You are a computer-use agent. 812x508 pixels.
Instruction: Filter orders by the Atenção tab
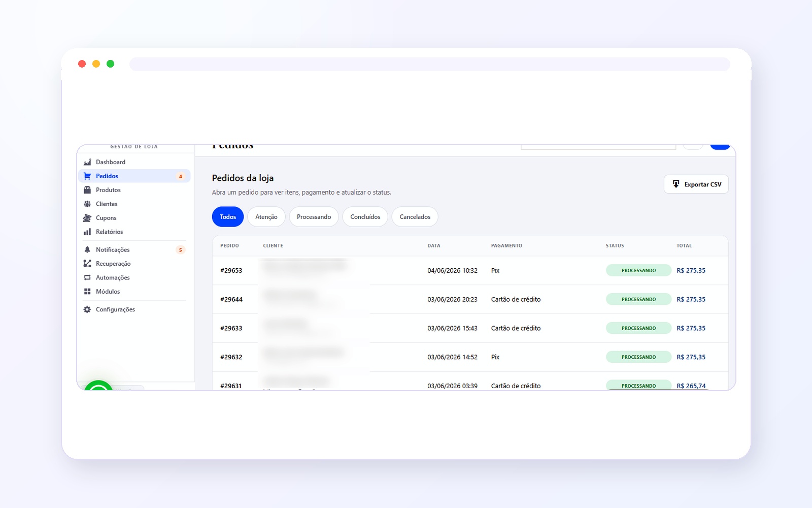coord(266,217)
